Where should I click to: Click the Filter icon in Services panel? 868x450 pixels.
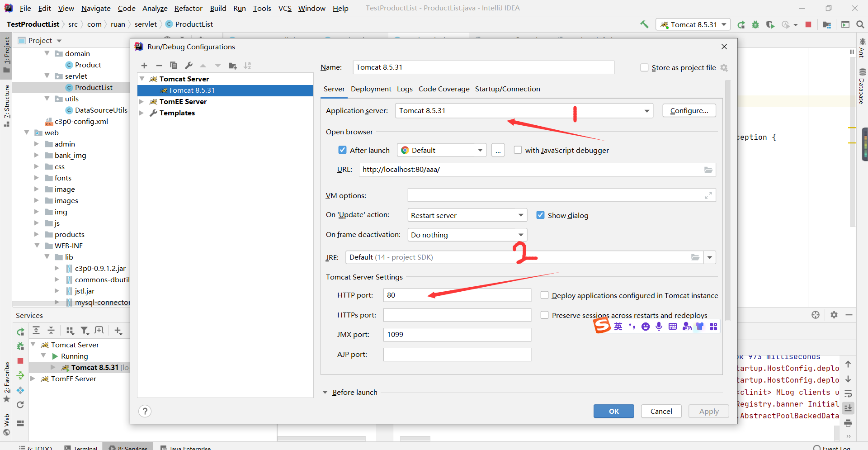[85, 331]
